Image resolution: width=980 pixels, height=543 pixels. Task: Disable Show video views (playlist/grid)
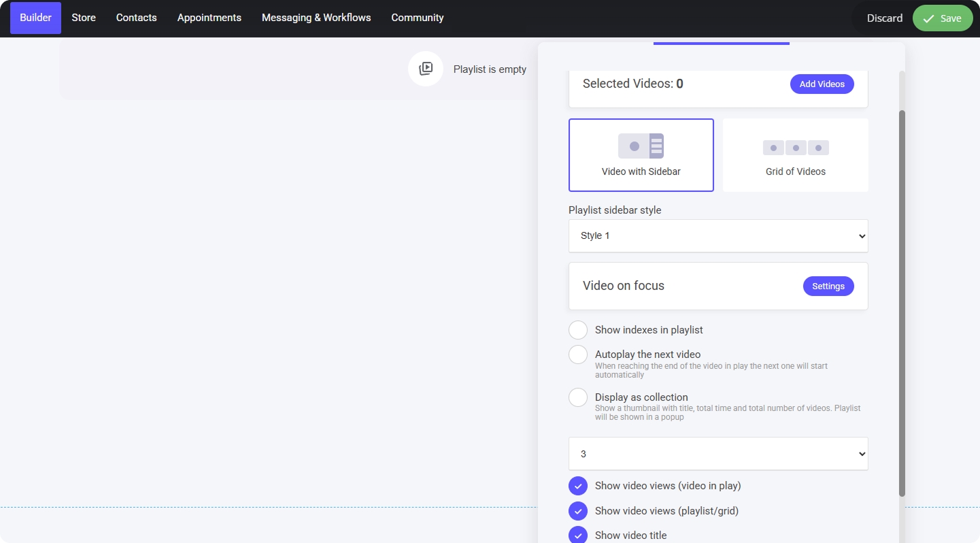click(578, 511)
